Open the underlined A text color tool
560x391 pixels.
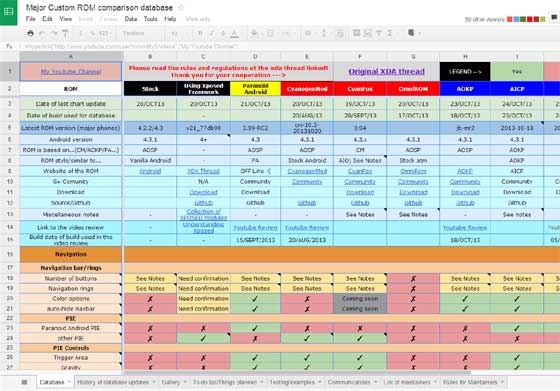[x=234, y=34]
